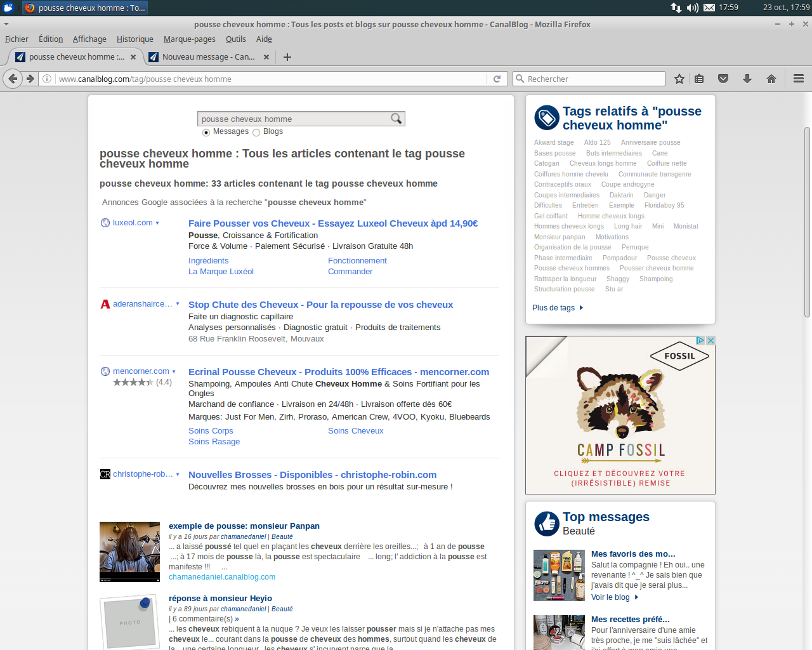Open the Édition menu

point(51,39)
